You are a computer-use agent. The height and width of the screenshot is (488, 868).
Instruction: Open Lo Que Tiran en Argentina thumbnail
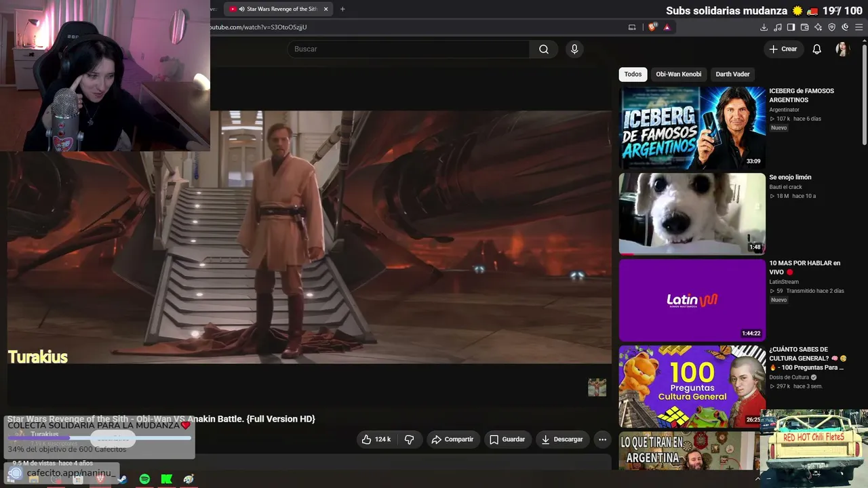pyautogui.click(x=690, y=451)
